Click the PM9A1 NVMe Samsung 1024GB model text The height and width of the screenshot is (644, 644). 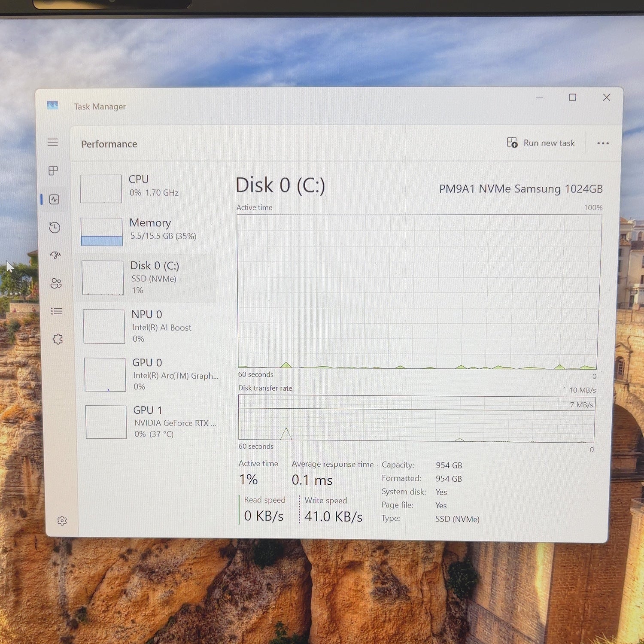[x=521, y=189]
